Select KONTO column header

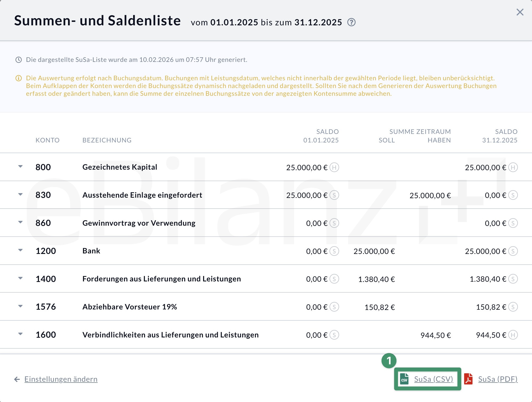pos(47,140)
